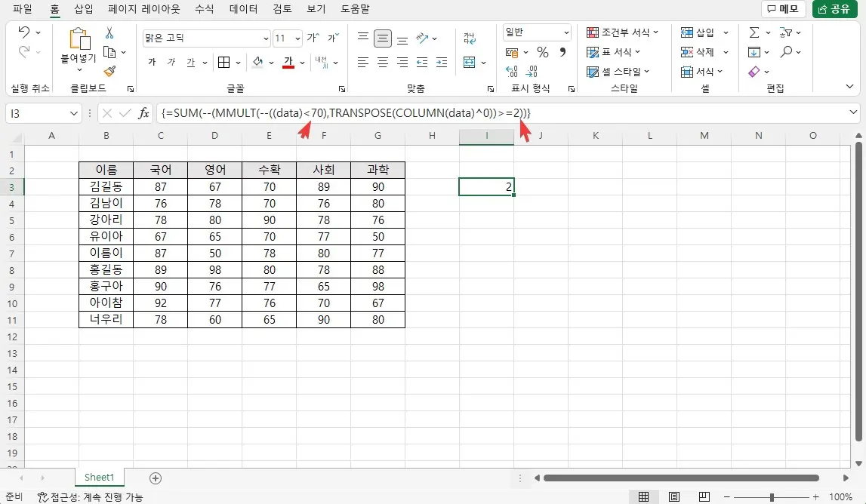Image resolution: width=866 pixels, height=504 pixels.
Task: Open the 파일 menu
Action: pos(23,9)
